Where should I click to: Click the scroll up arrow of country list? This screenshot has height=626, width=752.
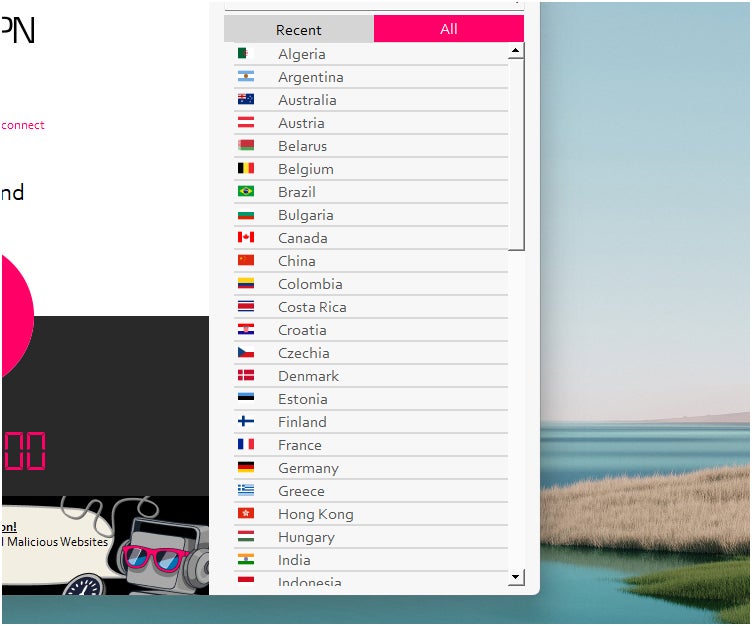tap(516, 50)
